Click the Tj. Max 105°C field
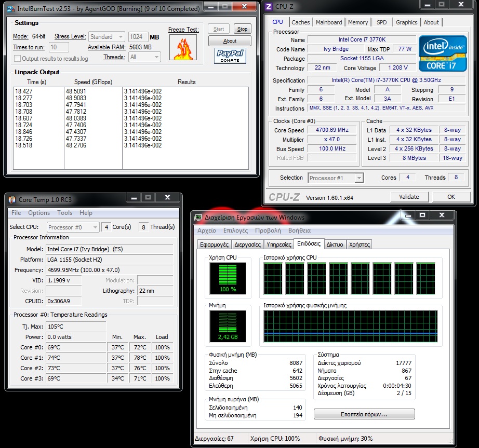 [x=76, y=327]
